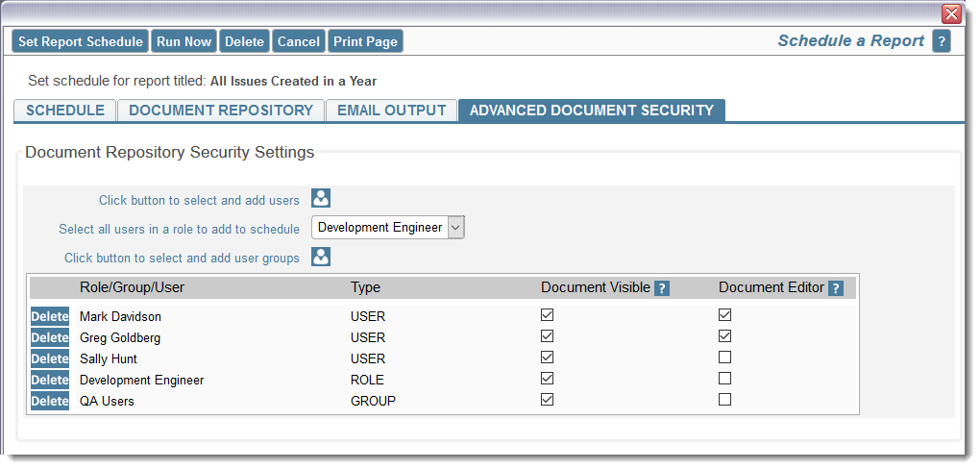Click Document Visible help question icon
980x469 pixels.
tap(662, 288)
